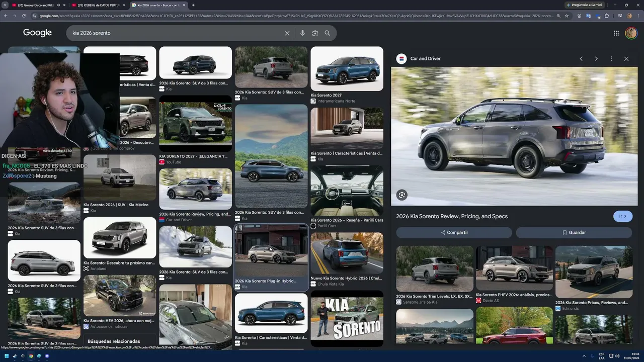Open the ESP LAA language switcher
This screenshot has width=644, height=362.
coord(602,356)
